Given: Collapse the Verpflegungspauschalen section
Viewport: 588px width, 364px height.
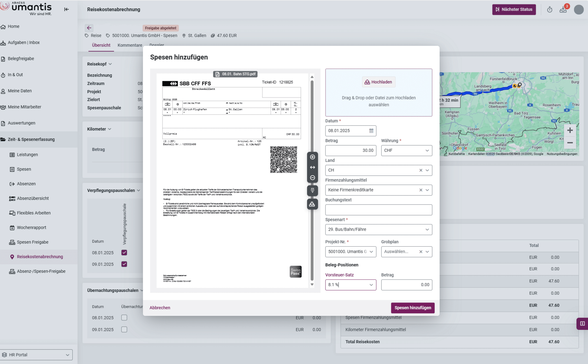Looking at the screenshot, I should tap(139, 190).
